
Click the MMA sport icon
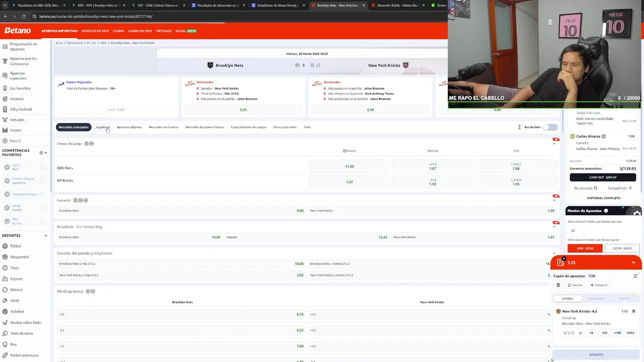[5, 301]
